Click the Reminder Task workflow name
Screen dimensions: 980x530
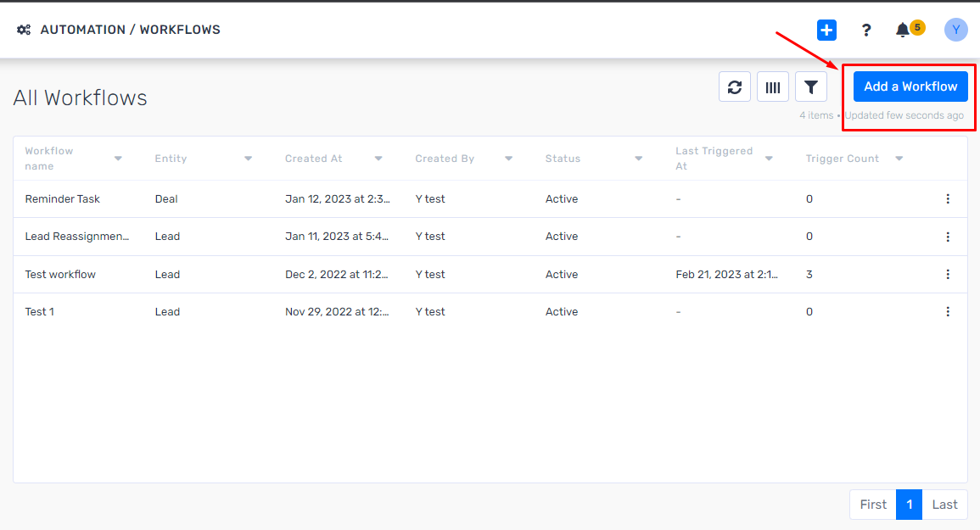(x=63, y=198)
